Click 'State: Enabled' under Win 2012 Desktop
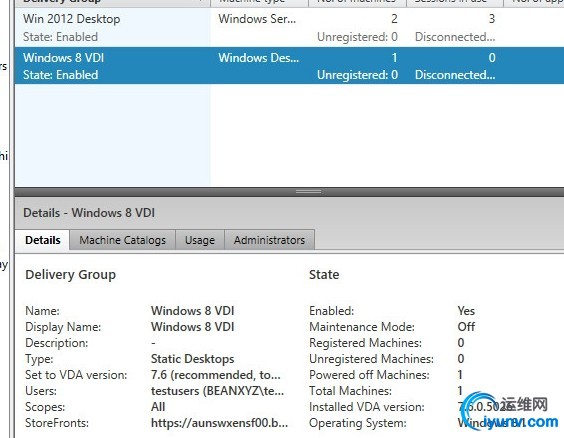Screen dimensions: 564x438 (x=60, y=37)
